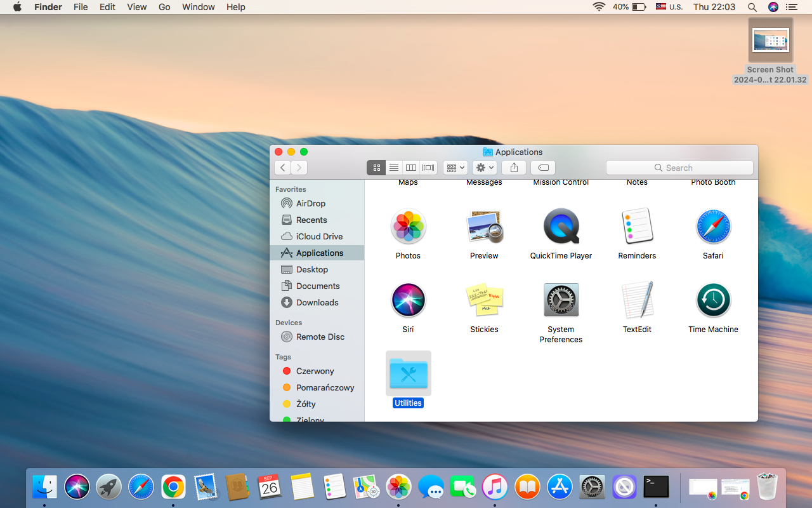Open Downloads in the Finder sidebar
812x508 pixels.
(x=317, y=302)
